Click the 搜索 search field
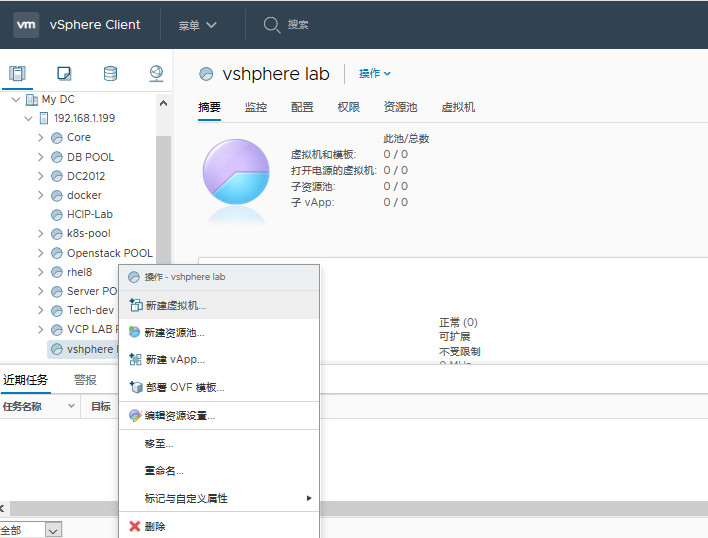 pos(298,25)
